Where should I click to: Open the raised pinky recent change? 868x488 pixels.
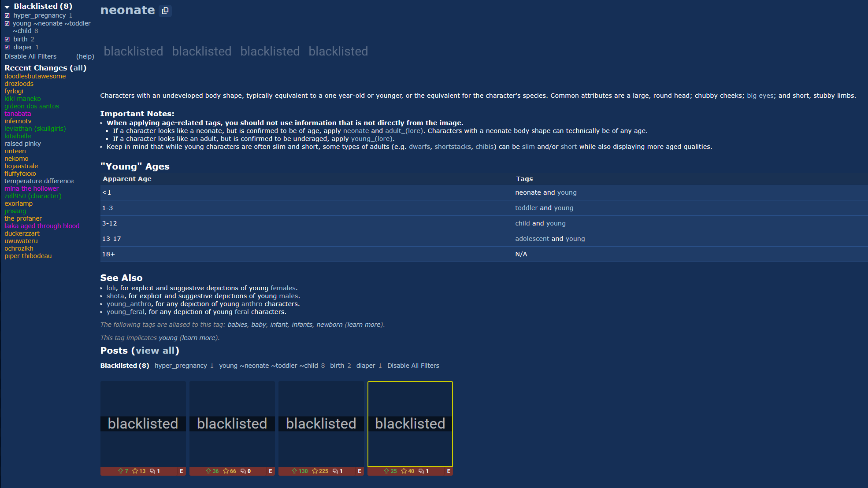(22, 144)
